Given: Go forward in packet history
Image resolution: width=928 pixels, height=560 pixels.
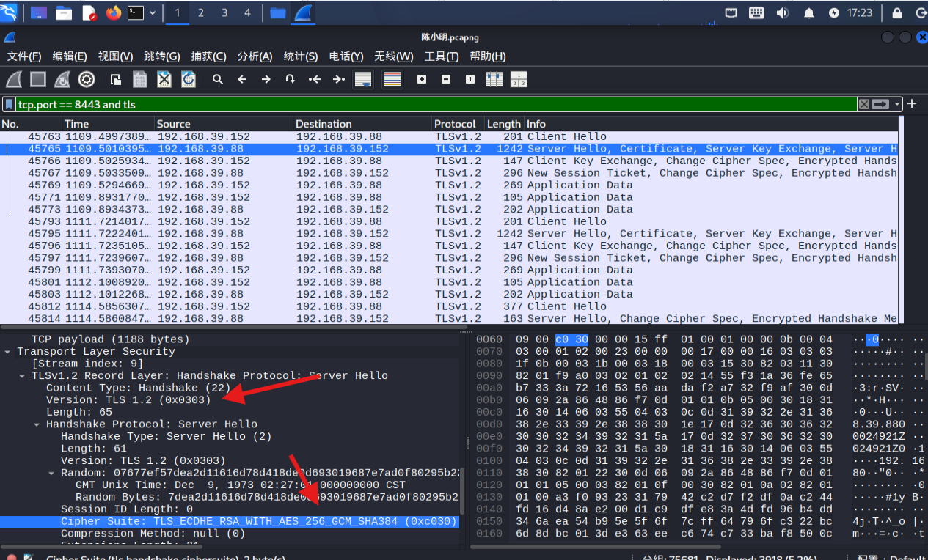Looking at the screenshot, I should click(266, 79).
